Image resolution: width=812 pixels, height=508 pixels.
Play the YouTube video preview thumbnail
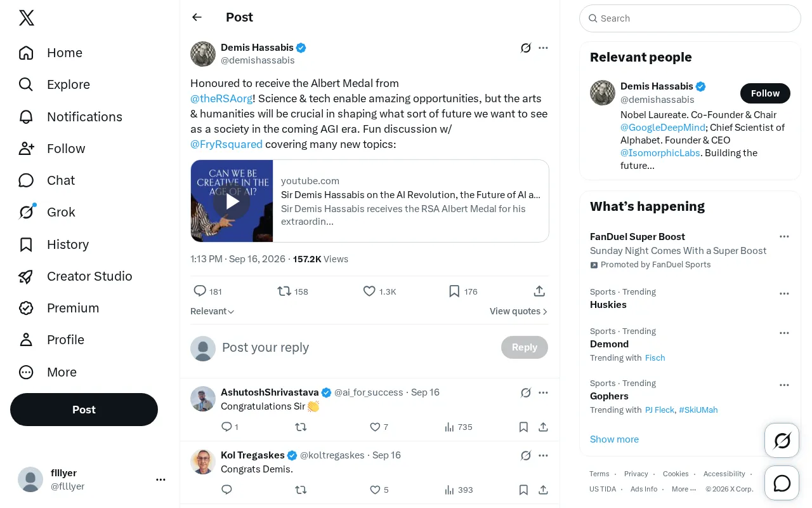[x=232, y=201]
